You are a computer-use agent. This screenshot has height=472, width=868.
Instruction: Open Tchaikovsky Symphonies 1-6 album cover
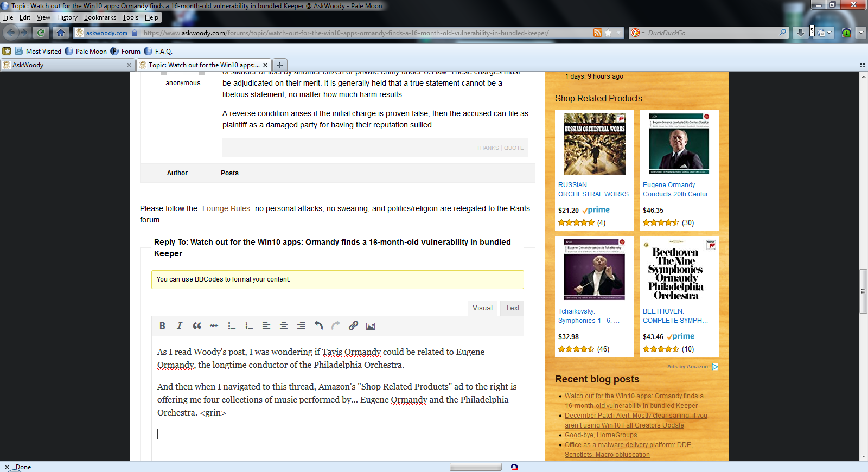(595, 270)
